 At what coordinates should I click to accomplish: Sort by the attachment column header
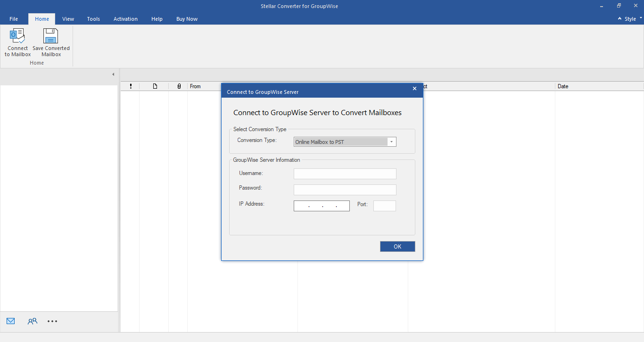pyautogui.click(x=179, y=86)
